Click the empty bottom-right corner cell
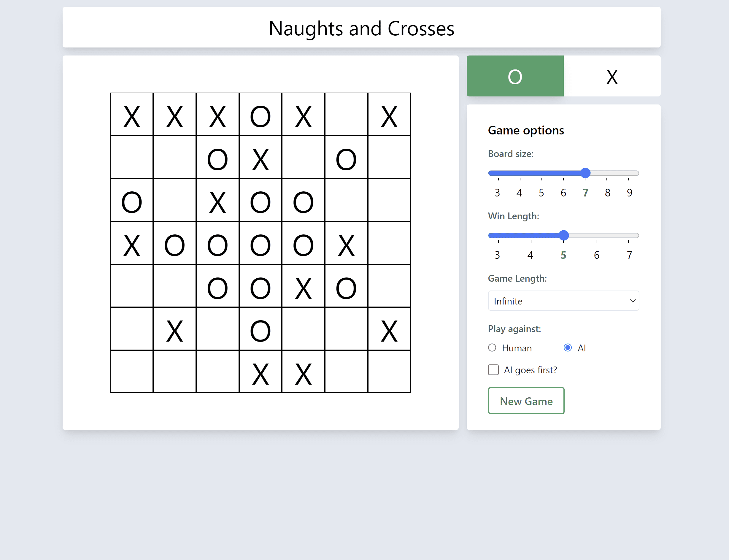Viewport: 729px width, 560px height. click(x=389, y=372)
